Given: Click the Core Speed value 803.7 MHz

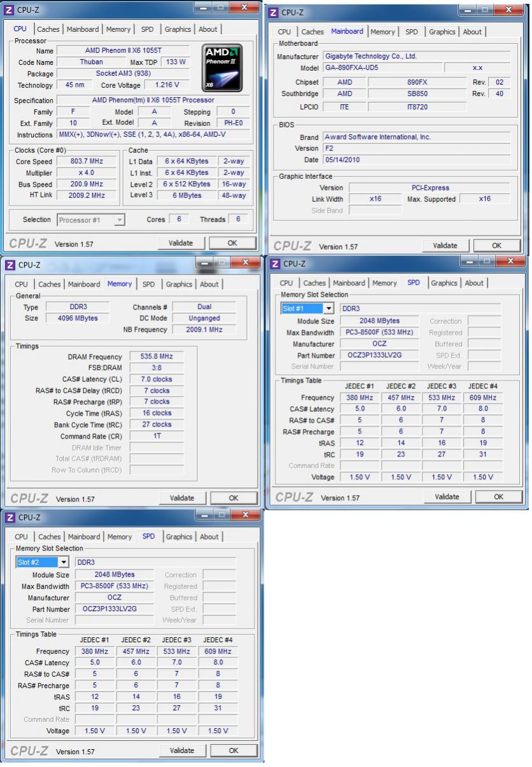Looking at the screenshot, I should (x=86, y=161).
